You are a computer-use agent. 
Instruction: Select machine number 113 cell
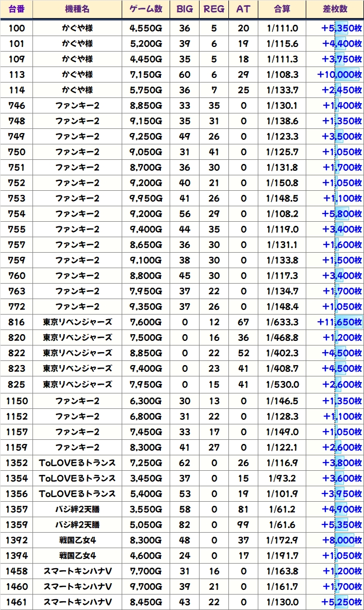(16, 75)
